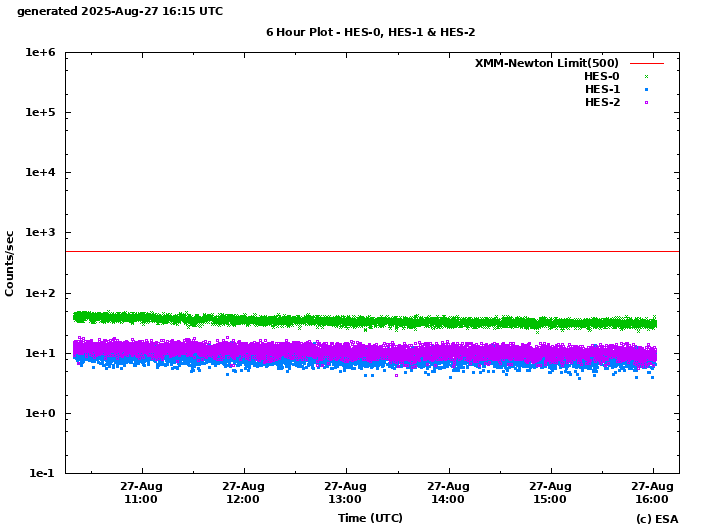The width and height of the screenshot is (704, 528).
Task: Click the 1e+2 y-axis tick label
Action: click(40, 293)
